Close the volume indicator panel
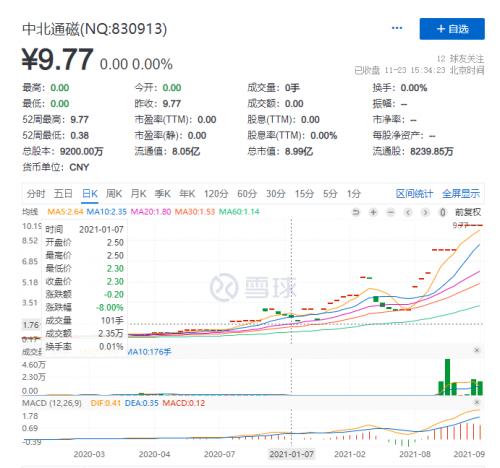The image size is (500, 468). coord(477,350)
